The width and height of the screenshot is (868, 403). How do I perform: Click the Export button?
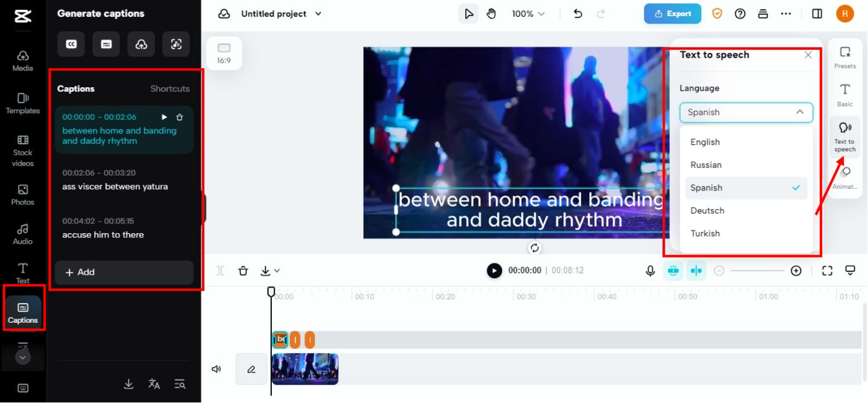(x=672, y=14)
